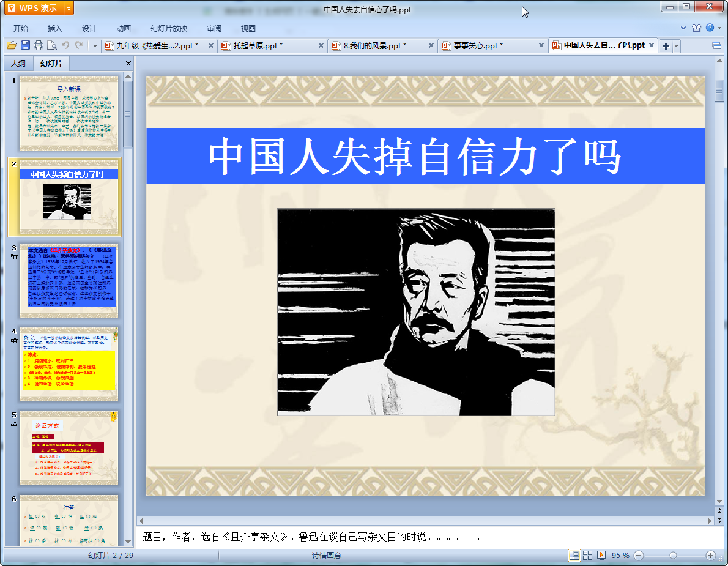Close the 托起草原.ppt tab
This screenshot has width=728, height=566.
pos(321,45)
